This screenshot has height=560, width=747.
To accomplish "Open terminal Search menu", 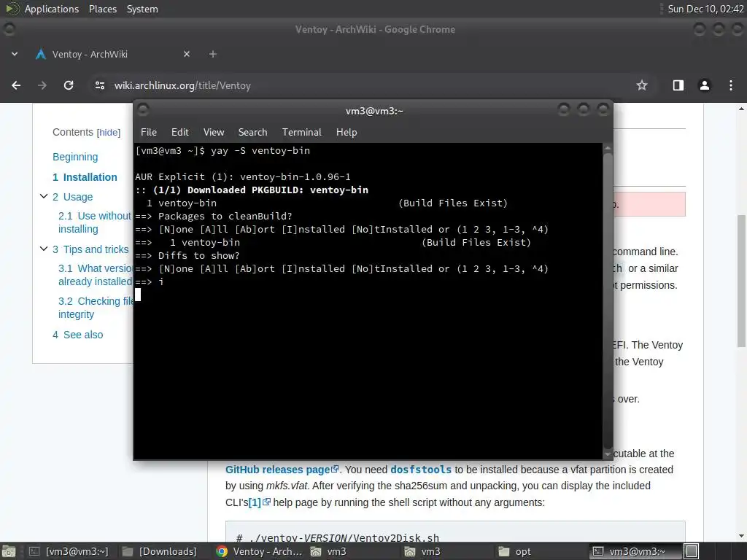I will coord(252,133).
